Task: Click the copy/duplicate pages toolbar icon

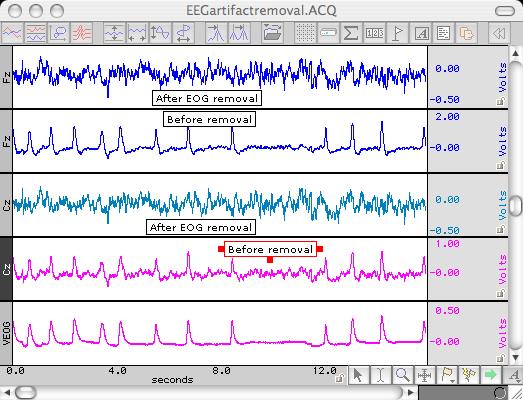Action: click(466, 33)
